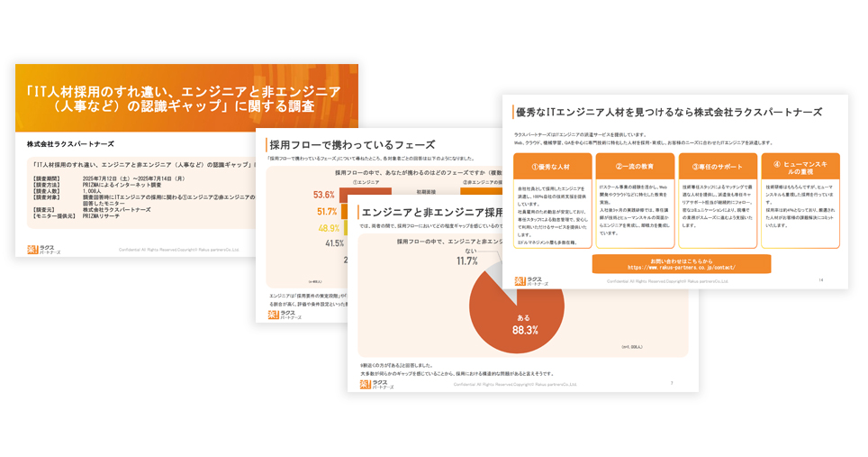Click the Rakus Partners logo on the cover slide
Image resolution: width=868 pixels, height=457 pixels.
tap(44, 250)
